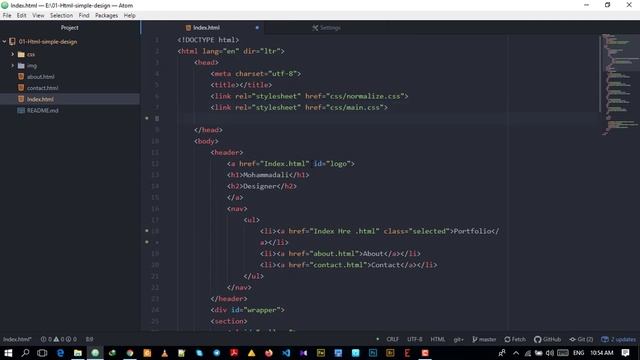The height and width of the screenshot is (360, 640).
Task: Click the h2 Designer line
Action: pyautogui.click(x=262, y=186)
